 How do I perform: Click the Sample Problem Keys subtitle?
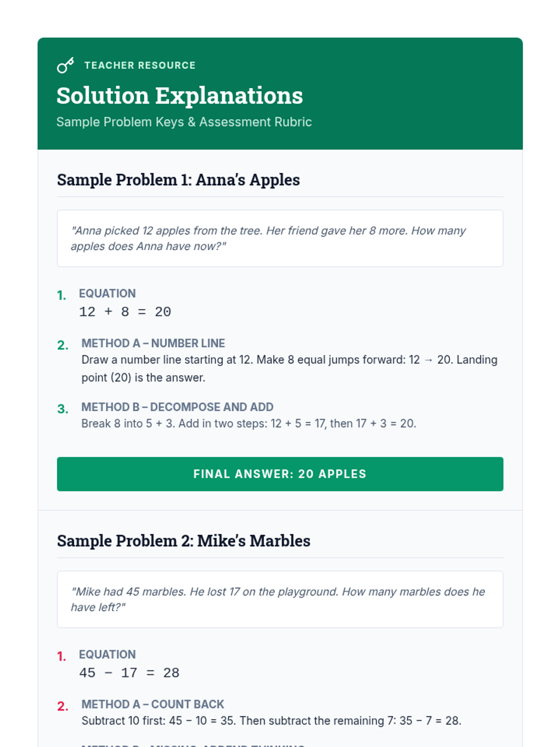(x=184, y=122)
